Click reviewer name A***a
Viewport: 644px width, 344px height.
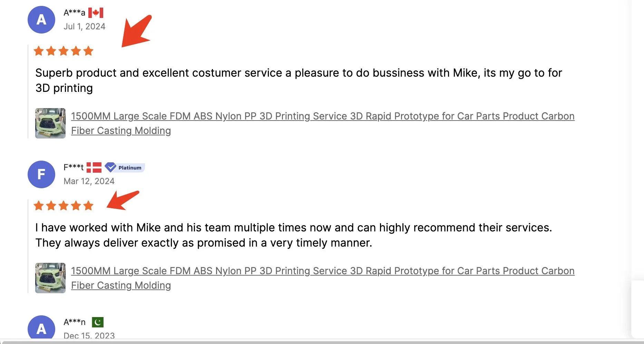[x=74, y=13]
